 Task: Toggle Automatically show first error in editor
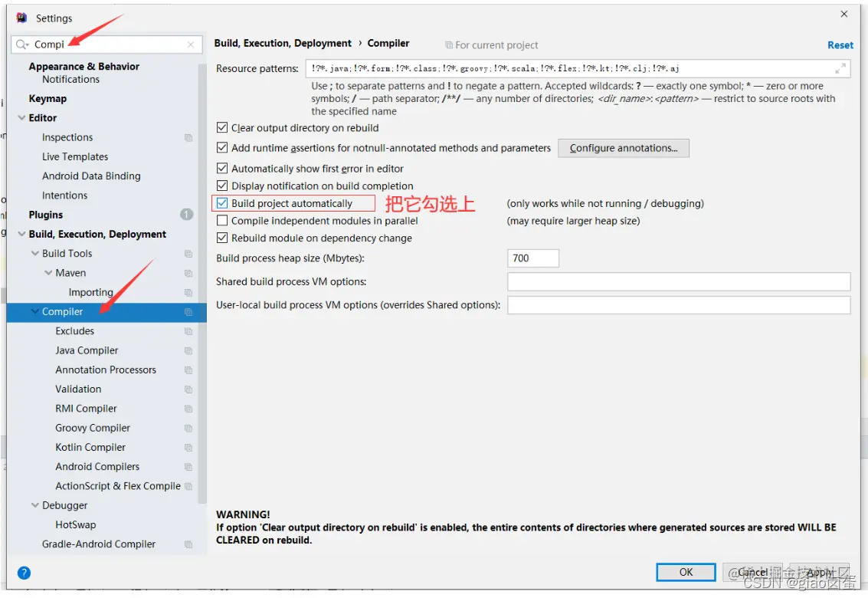(x=222, y=168)
